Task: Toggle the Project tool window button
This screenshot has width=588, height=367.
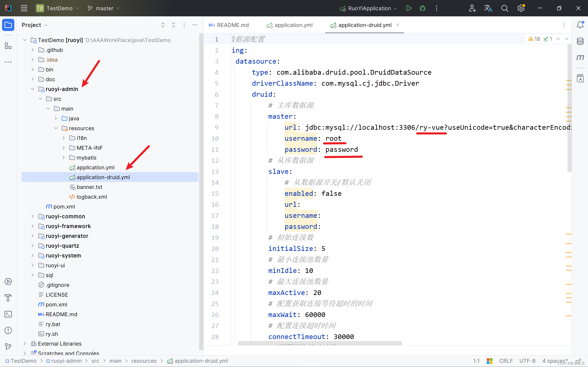Action: click(x=8, y=25)
